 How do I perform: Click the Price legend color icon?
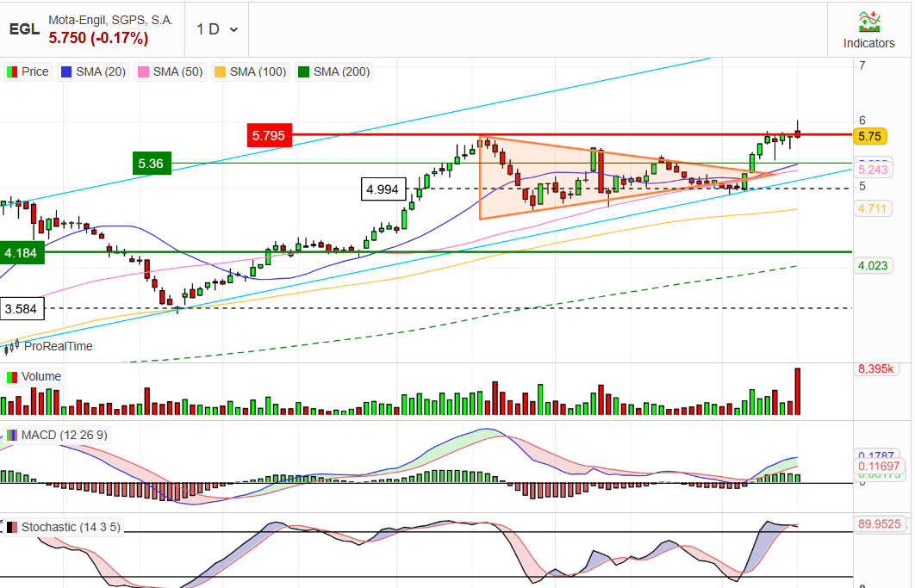[x=12, y=71]
